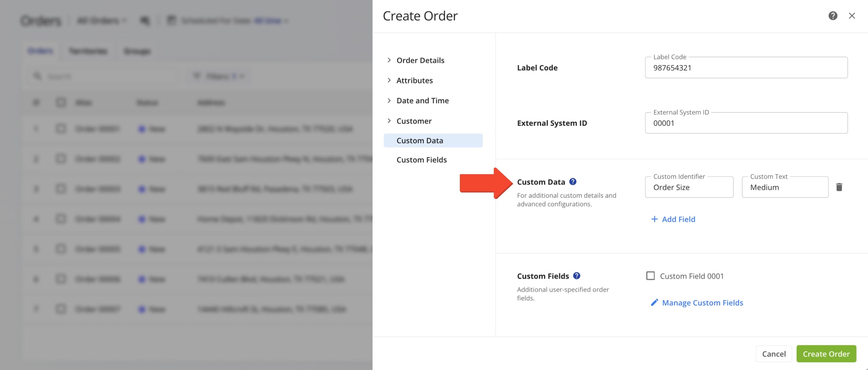Toggle the select-all checkbox in Orders table header
Screen dimensions: 868x370
61,102
